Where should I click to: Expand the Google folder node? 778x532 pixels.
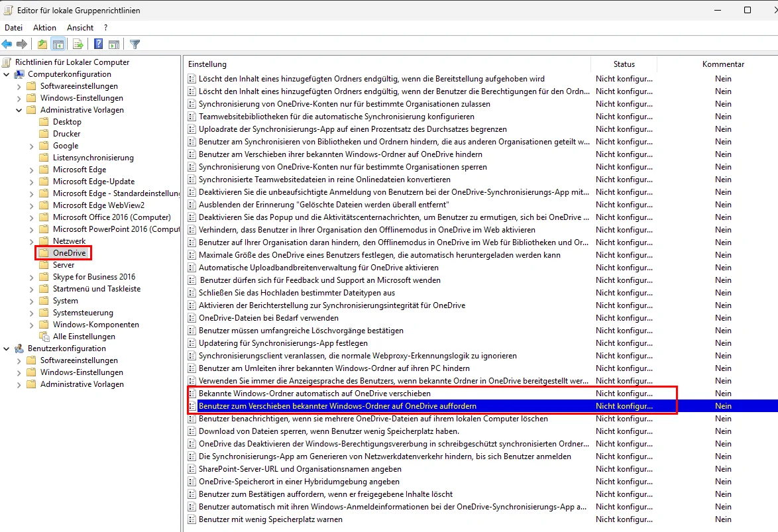[32, 146]
